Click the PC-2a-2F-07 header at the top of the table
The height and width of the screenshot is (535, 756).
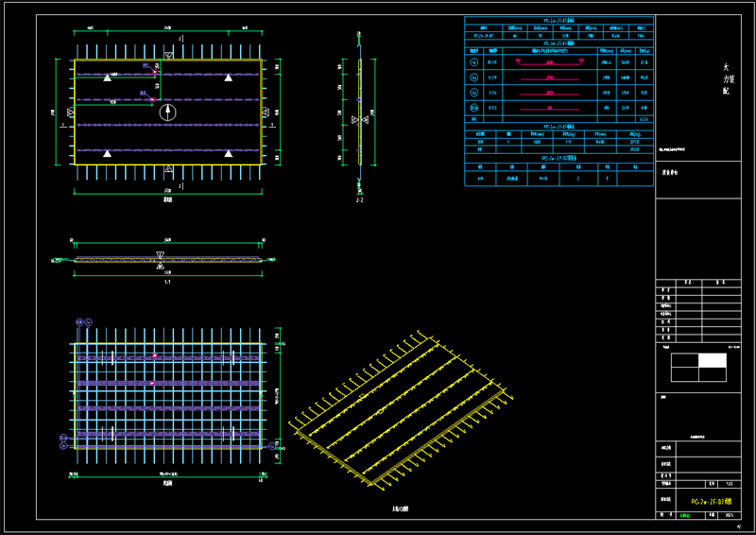[x=558, y=21]
